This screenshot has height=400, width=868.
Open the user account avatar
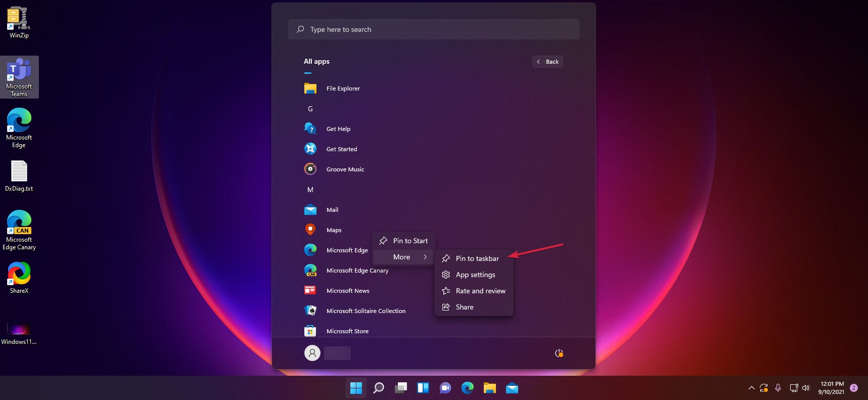pos(312,353)
